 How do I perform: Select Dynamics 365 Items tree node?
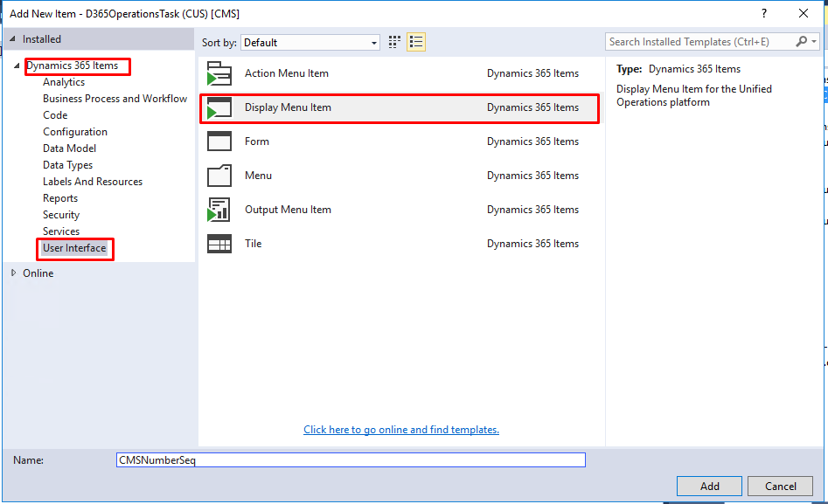tap(73, 66)
